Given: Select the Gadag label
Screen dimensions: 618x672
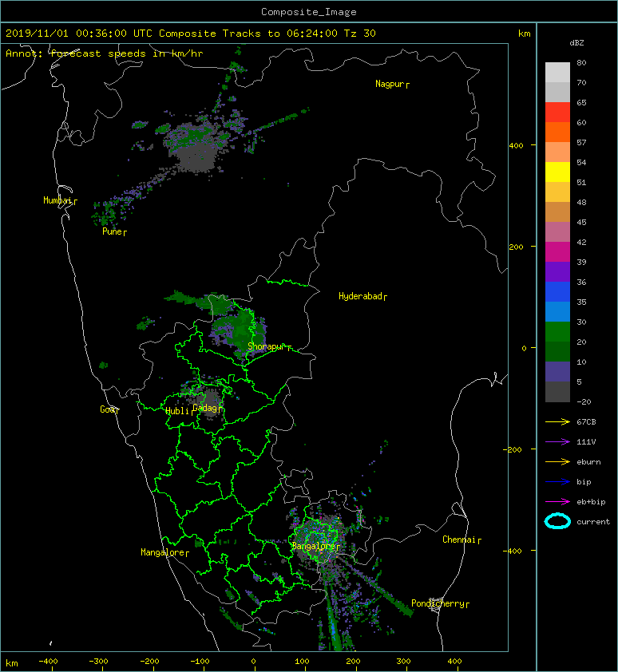Looking at the screenshot, I should 205,408.
